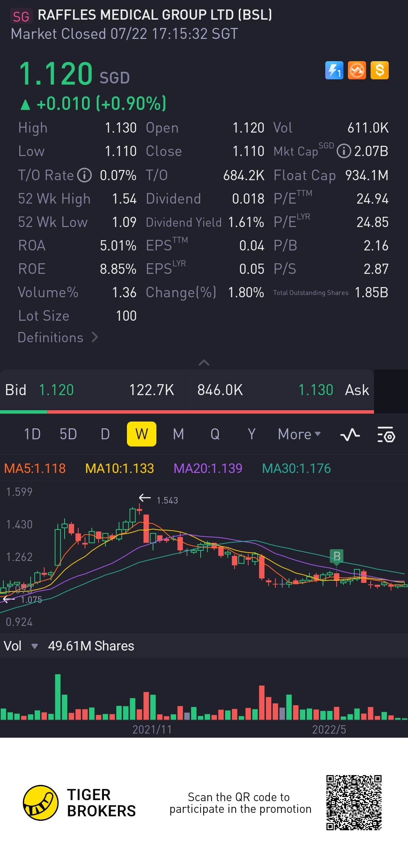Tap the Vol value 611.0K
Viewport: 408px width, 868px height.
[x=368, y=128]
